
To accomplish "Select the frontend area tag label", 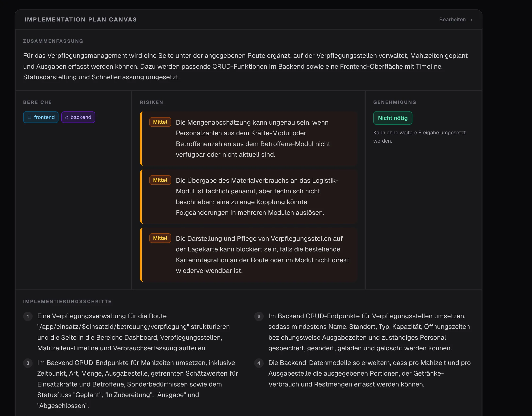I will coord(44,117).
